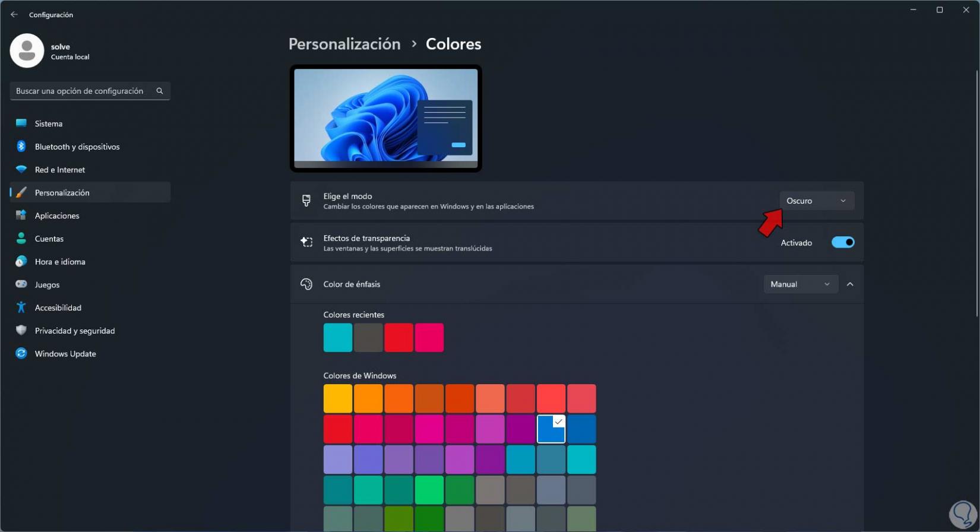
Task: Select the light lavender swatch in Colores de Windows
Action: (x=338, y=460)
